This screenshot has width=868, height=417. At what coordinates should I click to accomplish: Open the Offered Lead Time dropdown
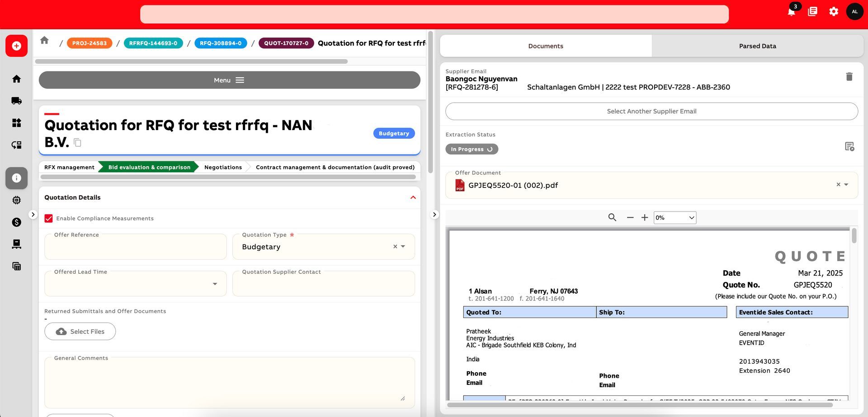pos(215,284)
